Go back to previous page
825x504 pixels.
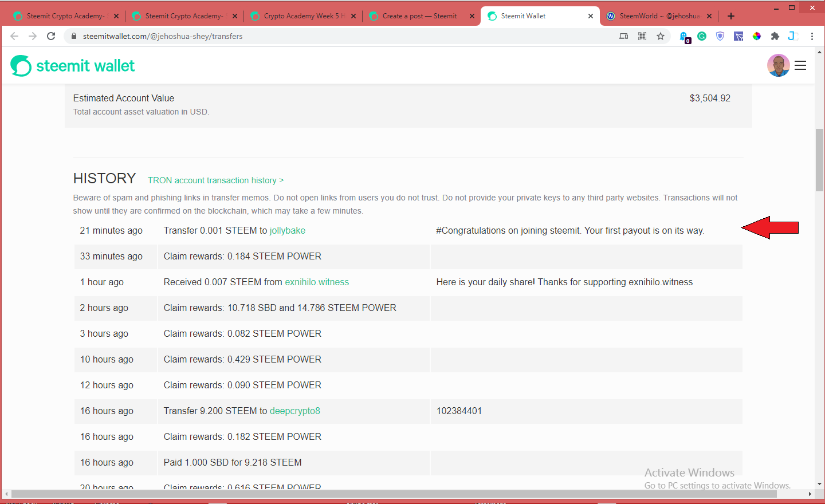coord(14,36)
